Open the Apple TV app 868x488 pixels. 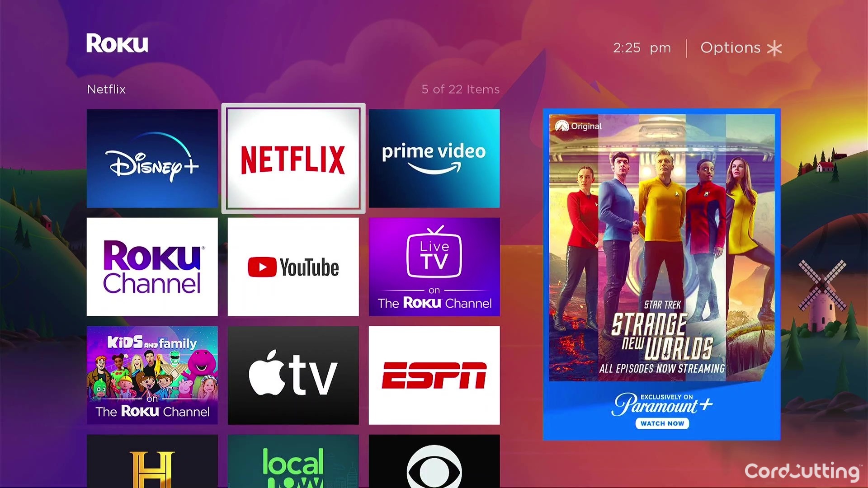click(x=292, y=376)
